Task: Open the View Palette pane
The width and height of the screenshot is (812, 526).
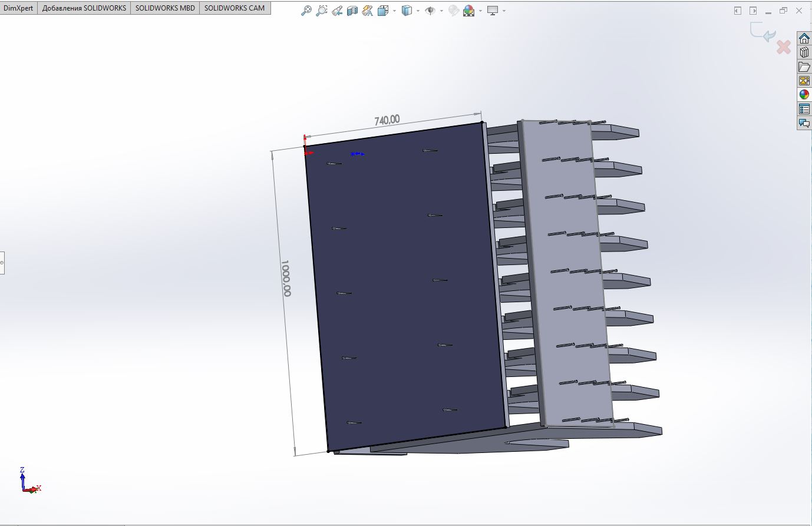Action: 804,81
